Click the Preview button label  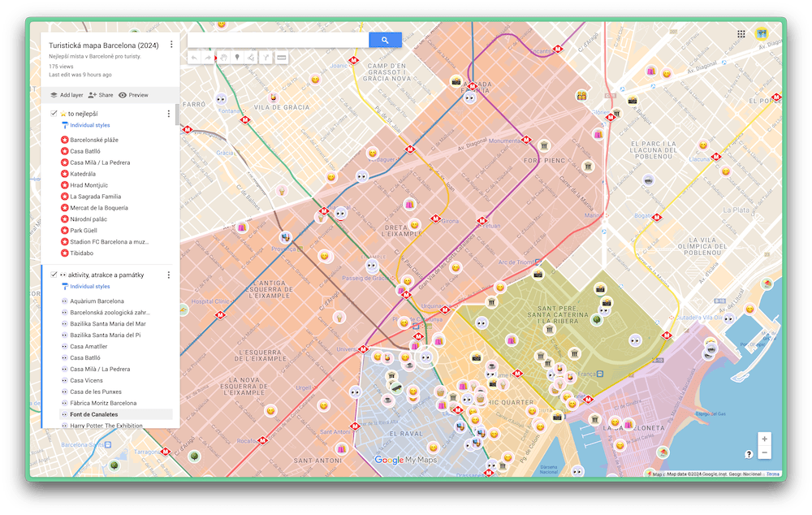coord(138,95)
